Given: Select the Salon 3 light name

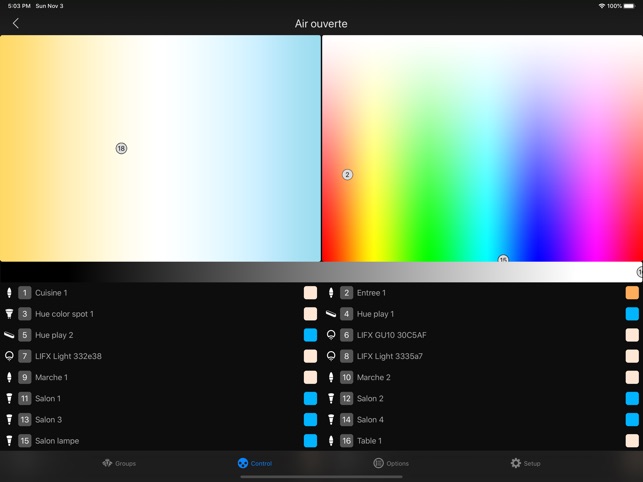Looking at the screenshot, I should pos(48,419).
